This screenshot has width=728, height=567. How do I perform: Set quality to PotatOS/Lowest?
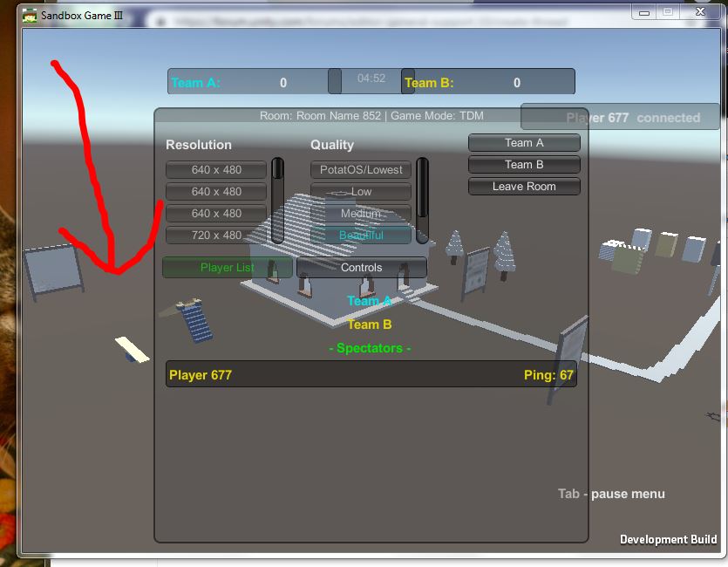point(360,169)
